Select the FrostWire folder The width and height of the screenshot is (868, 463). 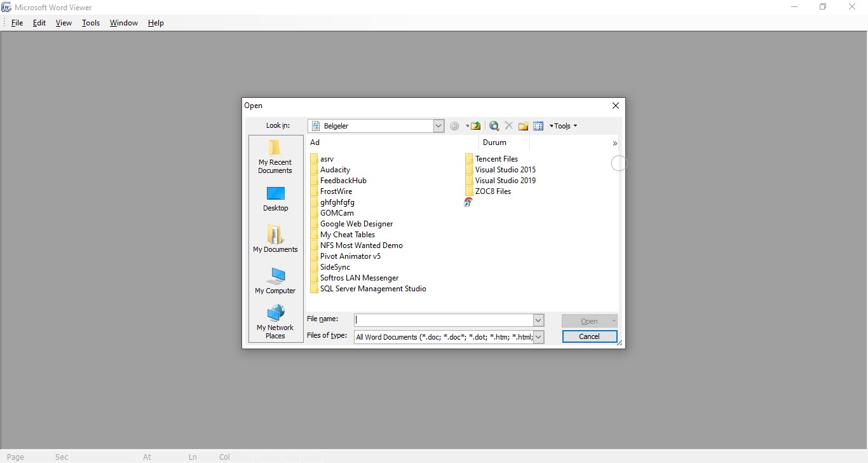(x=331, y=191)
